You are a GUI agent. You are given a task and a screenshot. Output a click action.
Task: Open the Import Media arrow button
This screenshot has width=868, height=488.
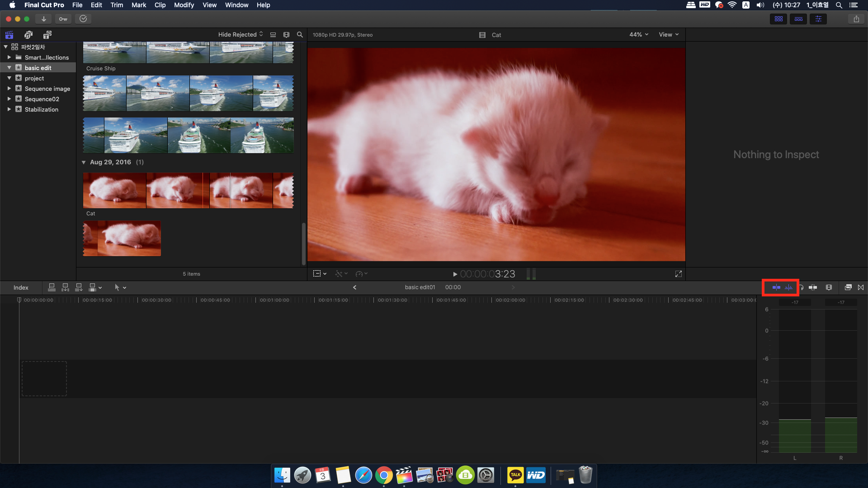click(x=43, y=19)
